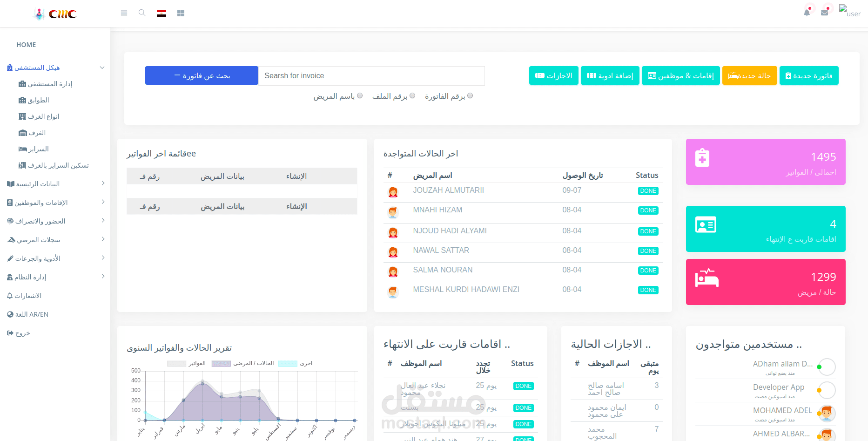Toggle the hamburger sidebar menu icon
868x441 pixels.
(124, 13)
